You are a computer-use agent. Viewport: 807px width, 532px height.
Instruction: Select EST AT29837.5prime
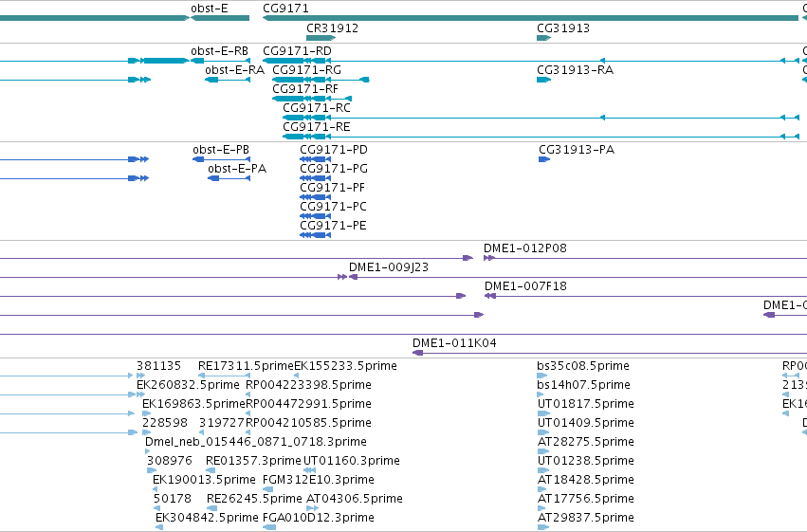(x=586, y=518)
